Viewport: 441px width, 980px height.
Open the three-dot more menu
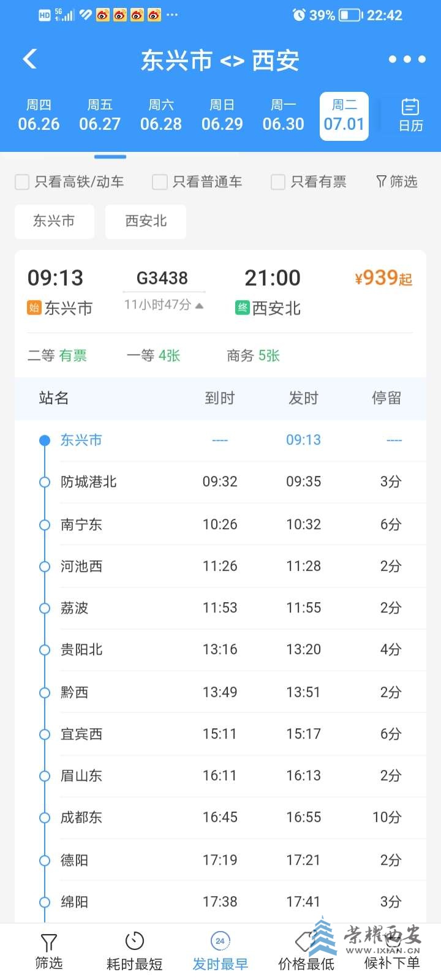(407, 59)
